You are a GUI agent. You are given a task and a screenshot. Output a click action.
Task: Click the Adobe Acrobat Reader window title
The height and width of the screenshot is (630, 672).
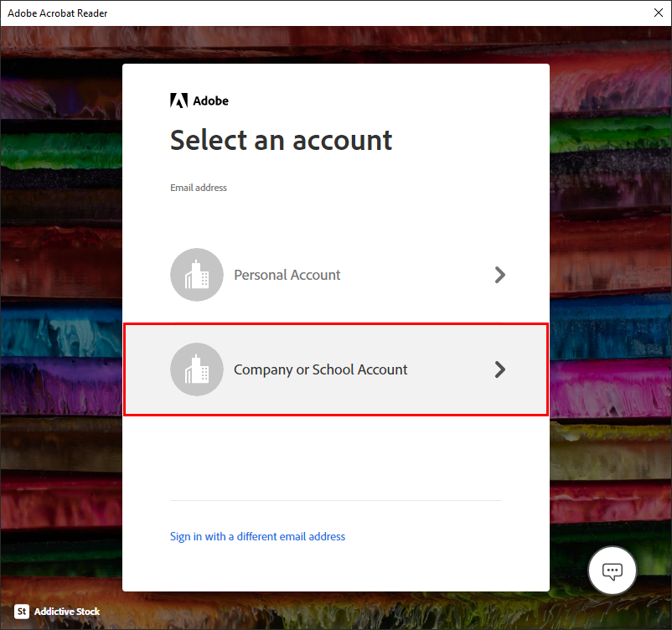coord(58,13)
